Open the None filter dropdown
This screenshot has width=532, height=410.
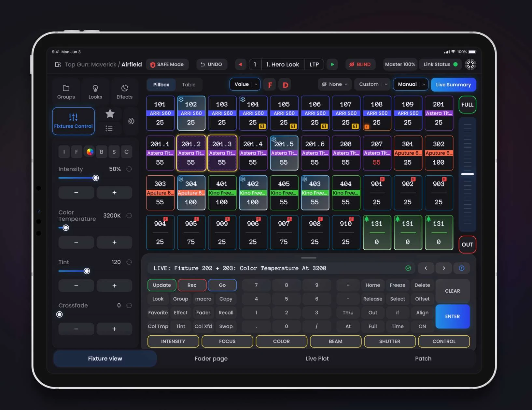tap(335, 84)
